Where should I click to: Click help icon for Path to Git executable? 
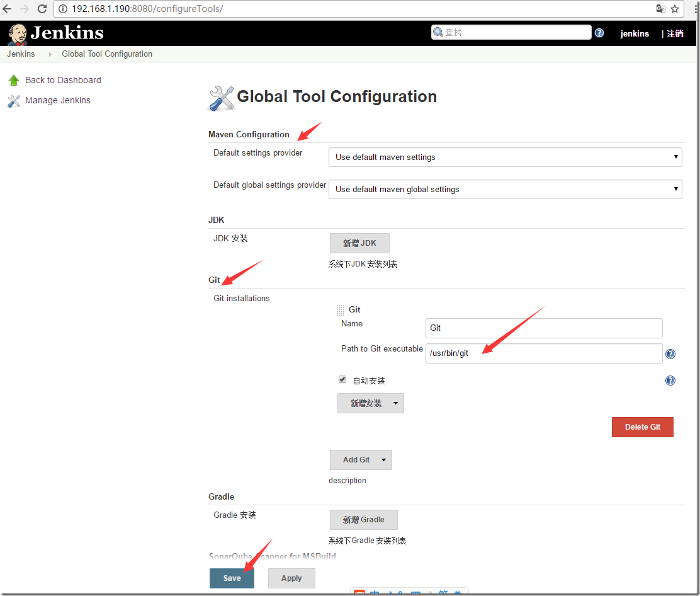[x=670, y=354]
